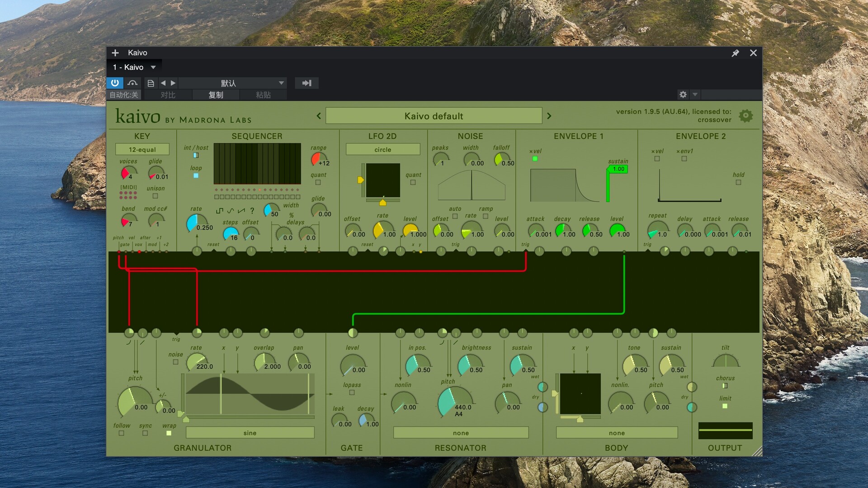Go to next host preset arrow
Screen dimensions: 868x488
point(173,83)
